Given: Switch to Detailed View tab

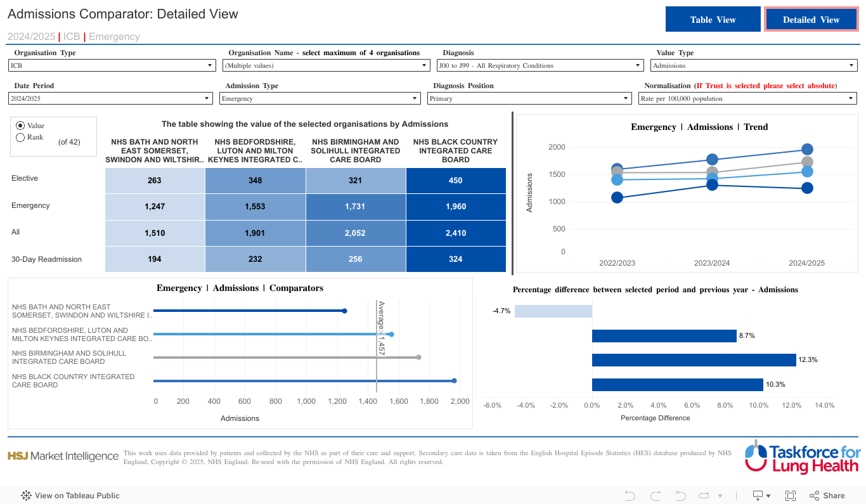Looking at the screenshot, I should (x=811, y=20).
